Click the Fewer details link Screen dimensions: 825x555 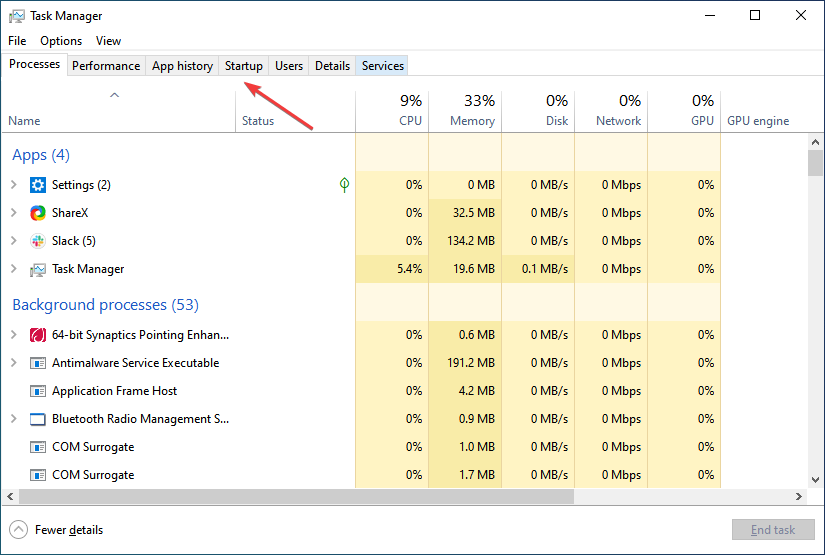69,530
